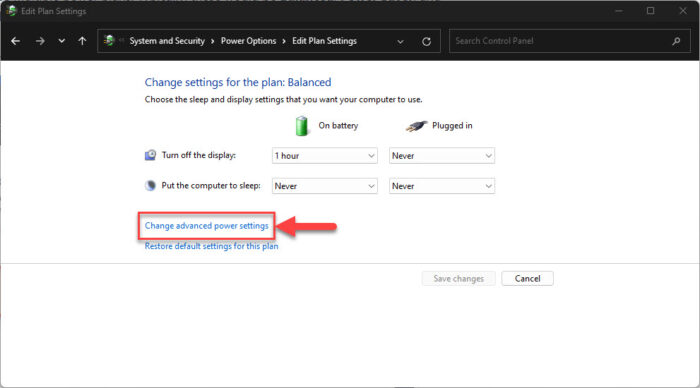Click the Cancel button
Screen dimensions: 700x388
pyautogui.click(x=527, y=279)
